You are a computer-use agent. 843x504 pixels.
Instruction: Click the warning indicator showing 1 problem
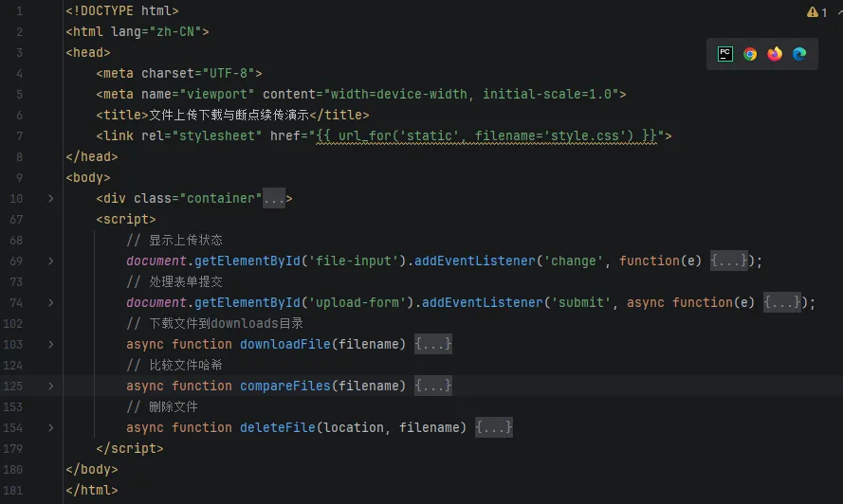click(816, 11)
